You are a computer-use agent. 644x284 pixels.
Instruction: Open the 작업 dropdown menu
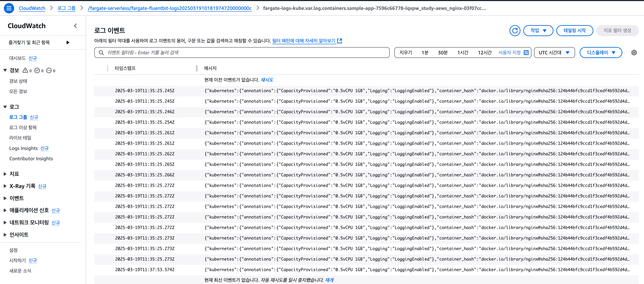pos(538,31)
